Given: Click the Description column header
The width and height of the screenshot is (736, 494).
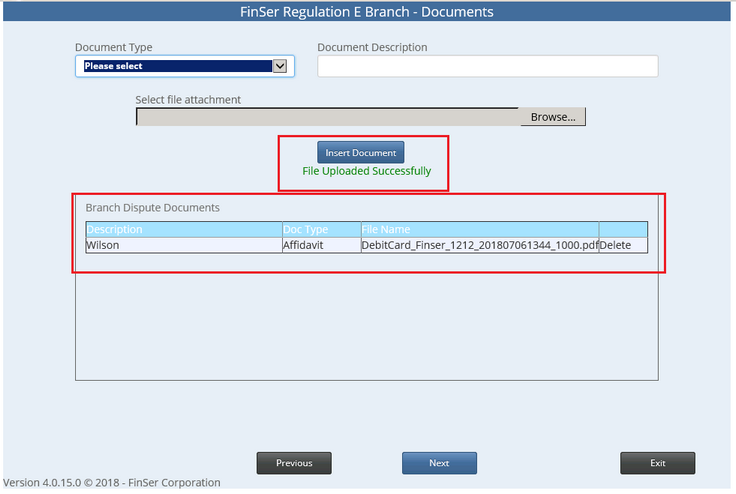Looking at the screenshot, I should 184,230.
